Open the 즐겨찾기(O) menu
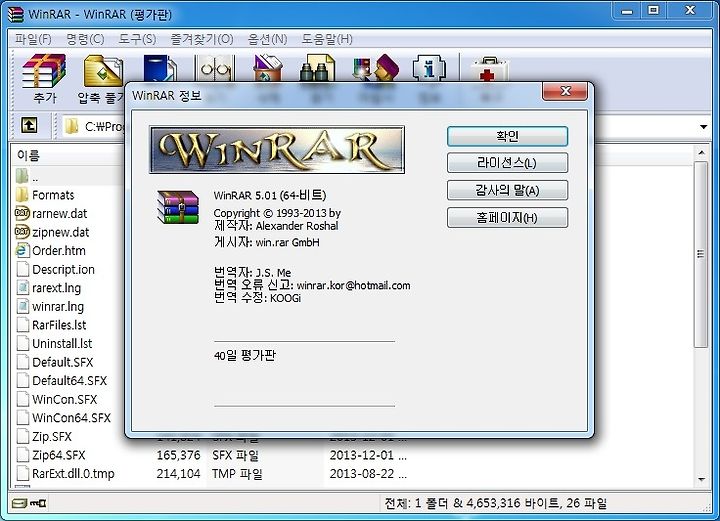 [202, 39]
